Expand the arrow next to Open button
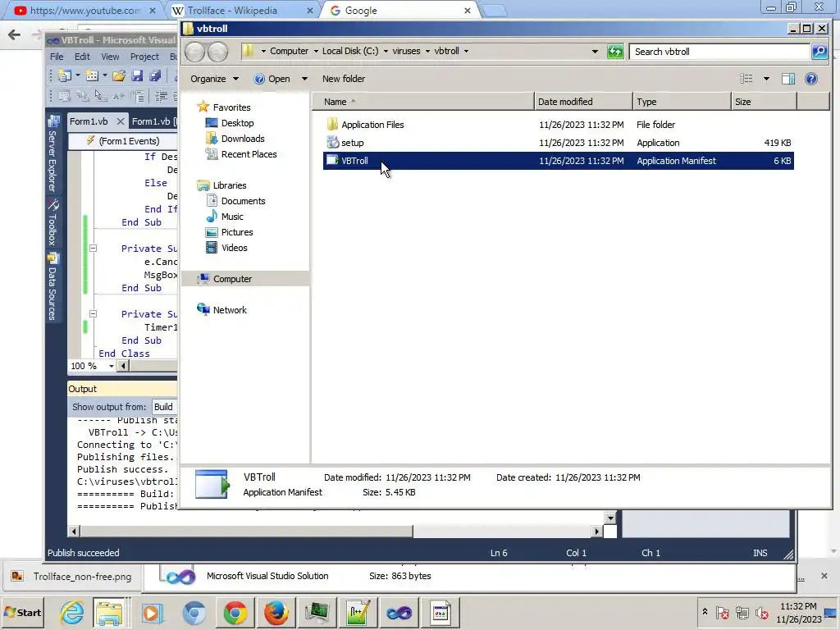Screen dimensions: 840x630 (304, 79)
